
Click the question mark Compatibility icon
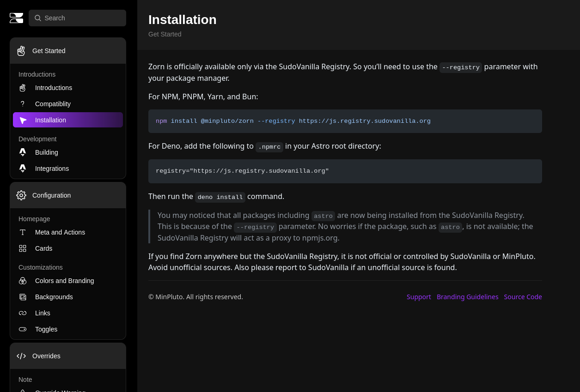pyautogui.click(x=23, y=104)
